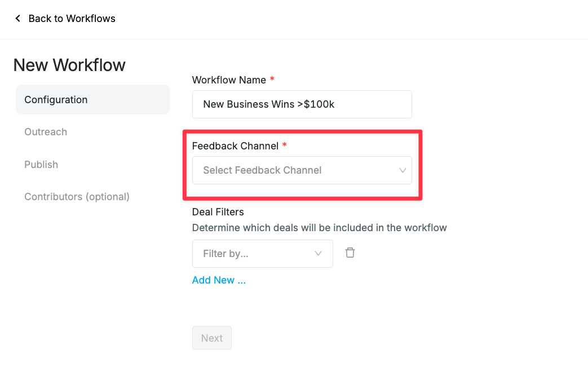The width and height of the screenshot is (588, 389).
Task: Expand the Filter by... dropdown
Action: pyautogui.click(x=263, y=254)
